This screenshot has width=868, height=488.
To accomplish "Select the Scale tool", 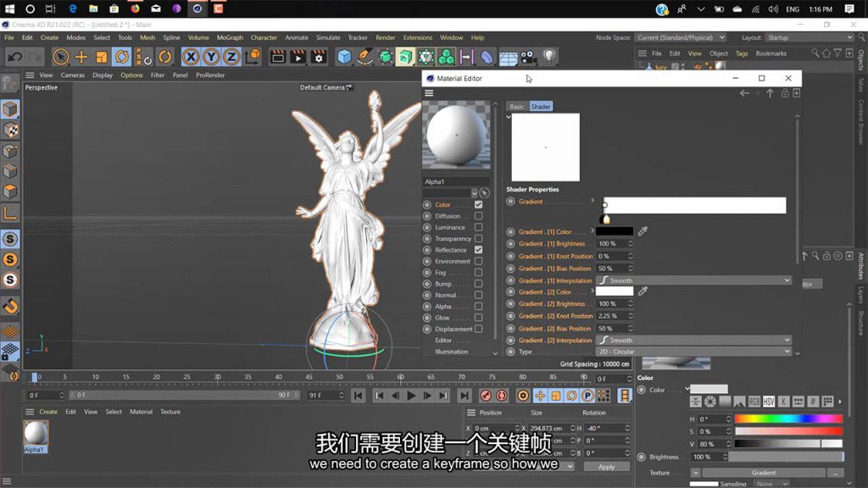I will click(102, 57).
